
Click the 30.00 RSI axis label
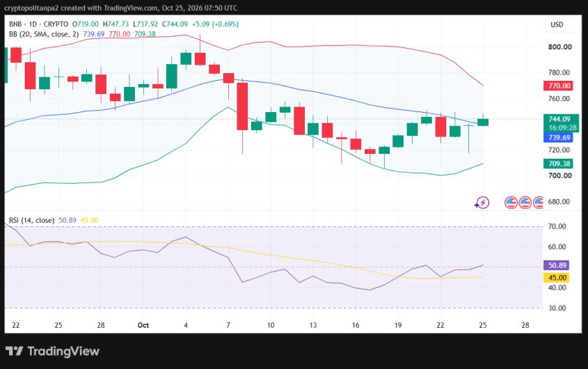557,308
